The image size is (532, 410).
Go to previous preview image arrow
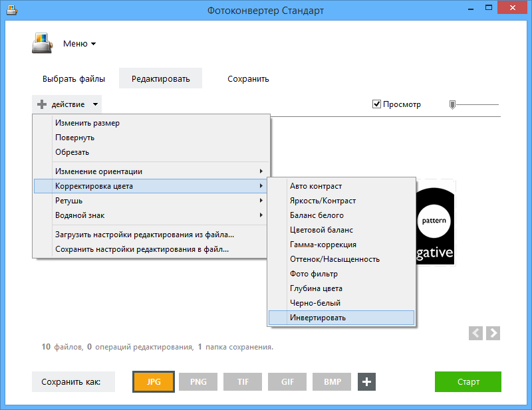(475, 333)
